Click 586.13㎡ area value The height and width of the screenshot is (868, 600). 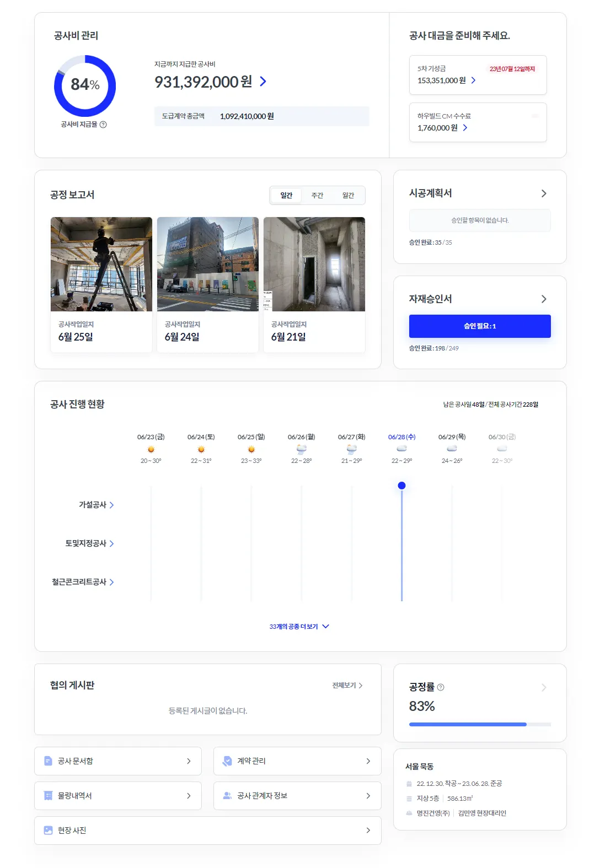coord(460,799)
